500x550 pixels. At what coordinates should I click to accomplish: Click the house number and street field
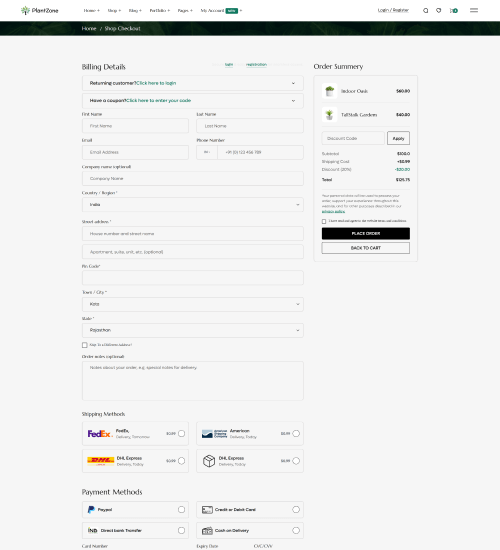pyautogui.click(x=193, y=234)
